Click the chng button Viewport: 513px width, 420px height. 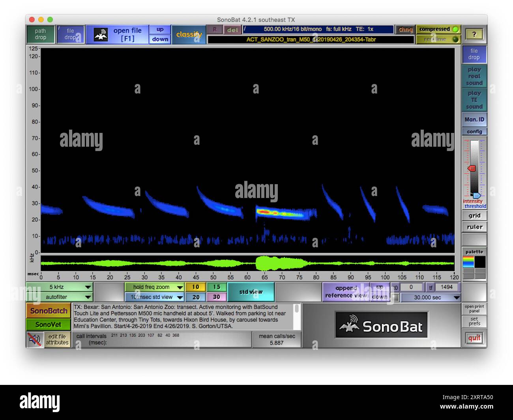405,30
